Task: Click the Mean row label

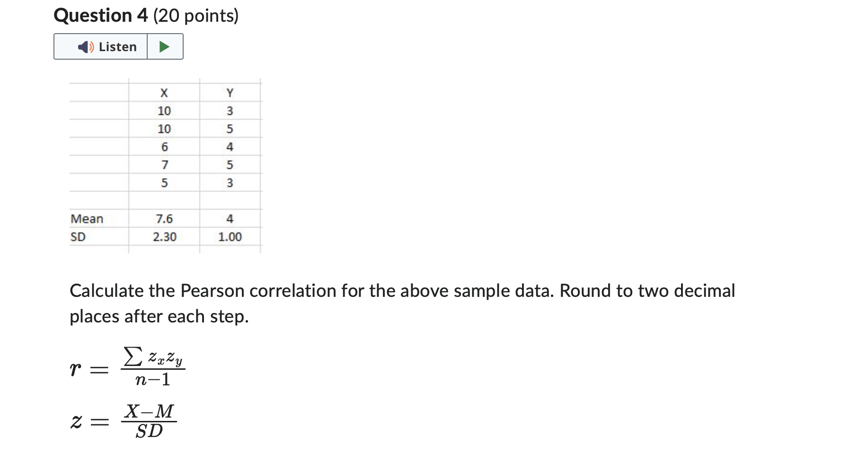Action: pyautogui.click(x=87, y=218)
